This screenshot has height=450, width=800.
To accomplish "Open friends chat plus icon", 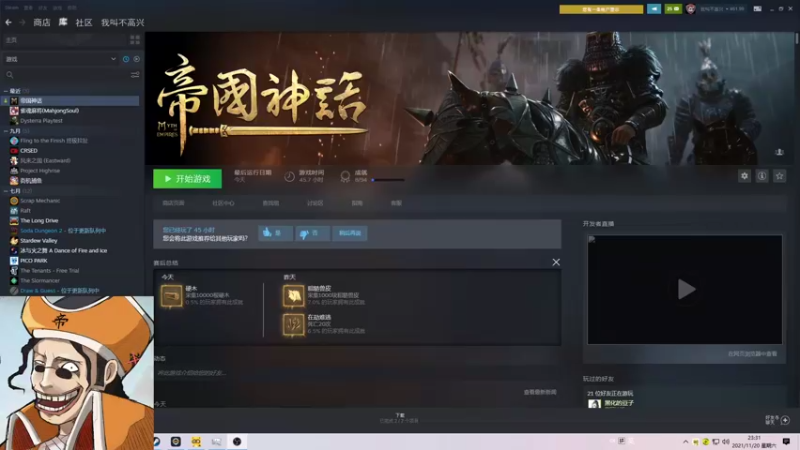I will point(785,420).
